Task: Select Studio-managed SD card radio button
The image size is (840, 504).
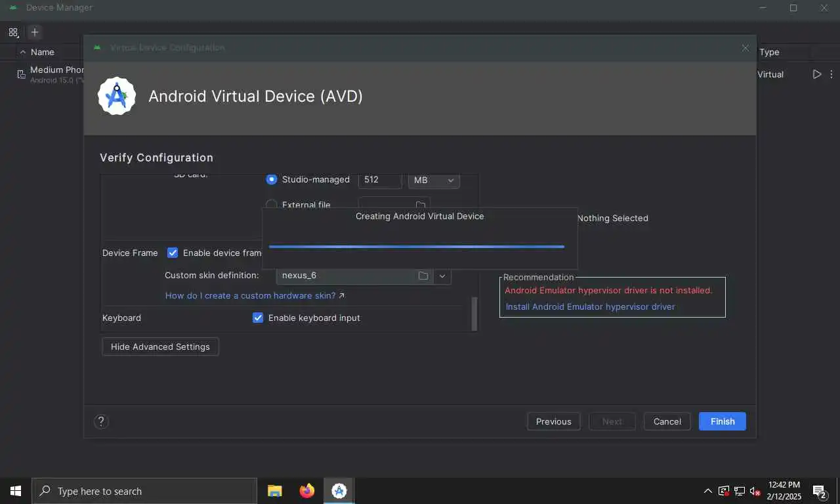Action: [x=271, y=179]
